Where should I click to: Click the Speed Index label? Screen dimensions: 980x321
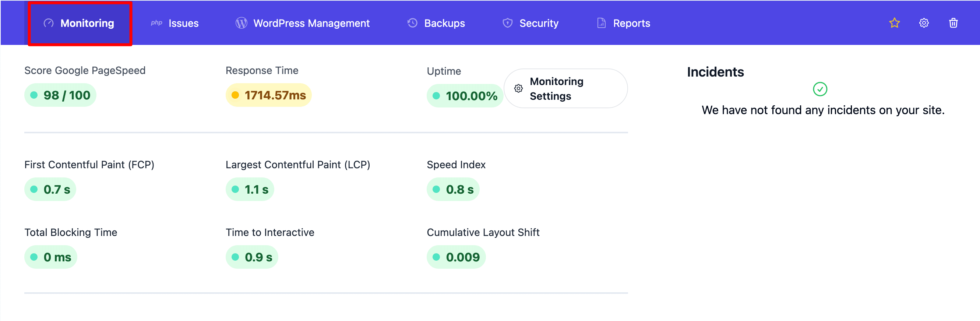(x=456, y=165)
